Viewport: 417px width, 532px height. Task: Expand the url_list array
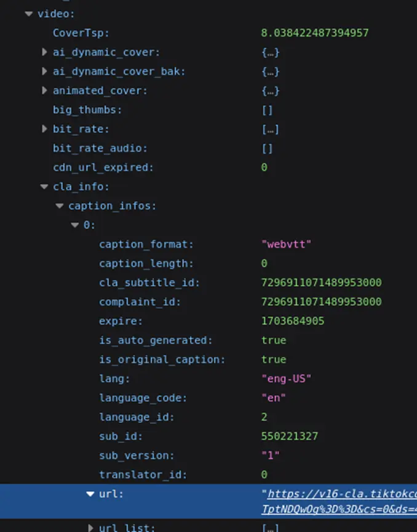[90, 527]
